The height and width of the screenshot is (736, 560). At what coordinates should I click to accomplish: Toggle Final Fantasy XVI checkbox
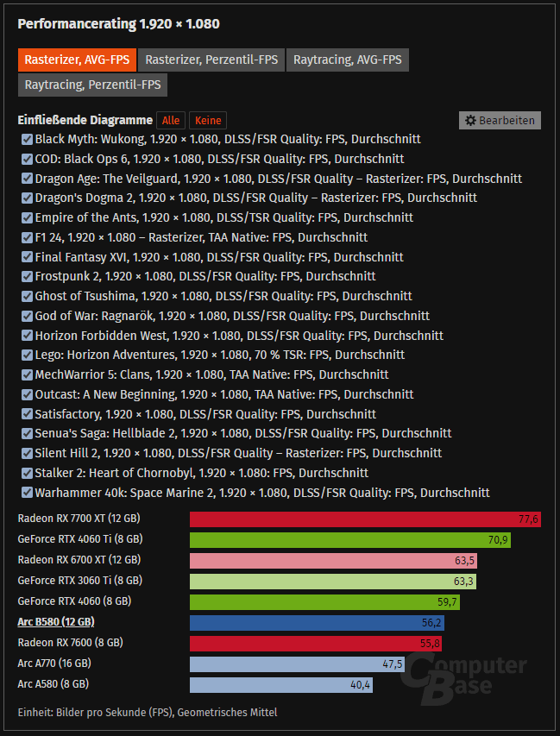click(x=27, y=257)
